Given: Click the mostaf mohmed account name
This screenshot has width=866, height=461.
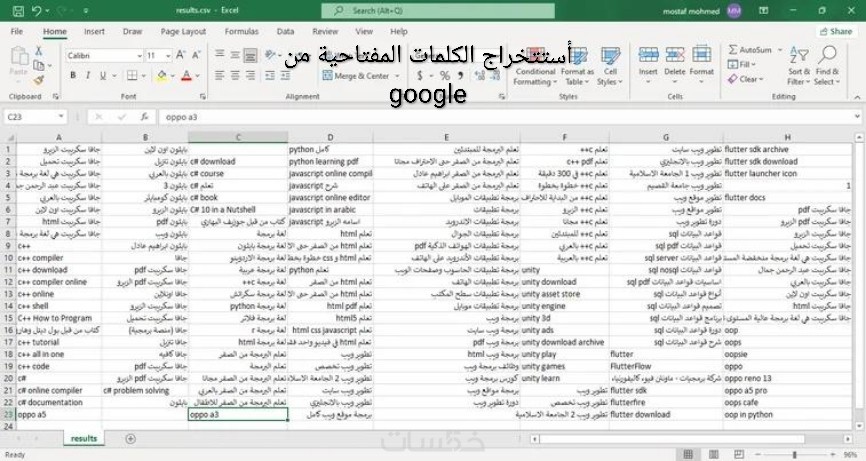Looking at the screenshot, I should coord(691,10).
